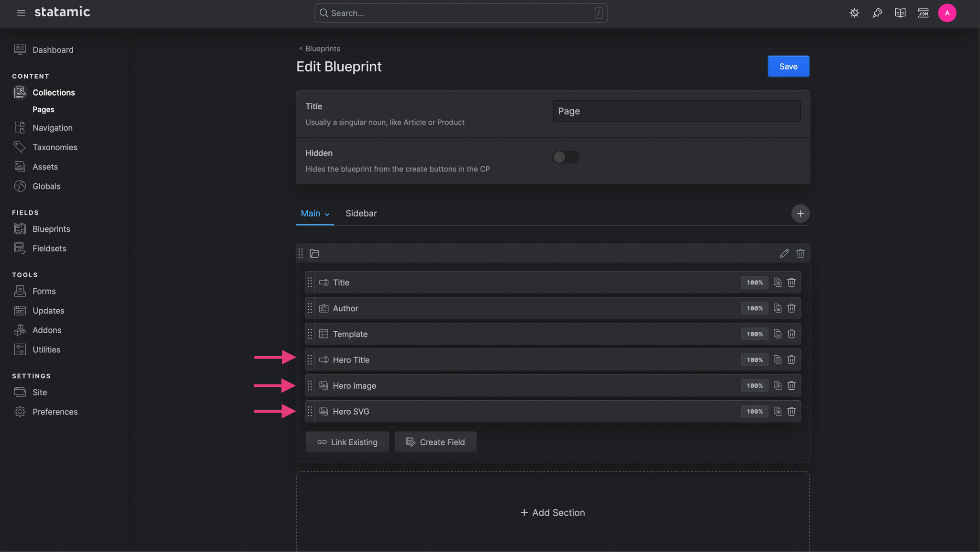Click the Title input containing Page
The width and height of the screenshot is (980, 552).
point(676,111)
